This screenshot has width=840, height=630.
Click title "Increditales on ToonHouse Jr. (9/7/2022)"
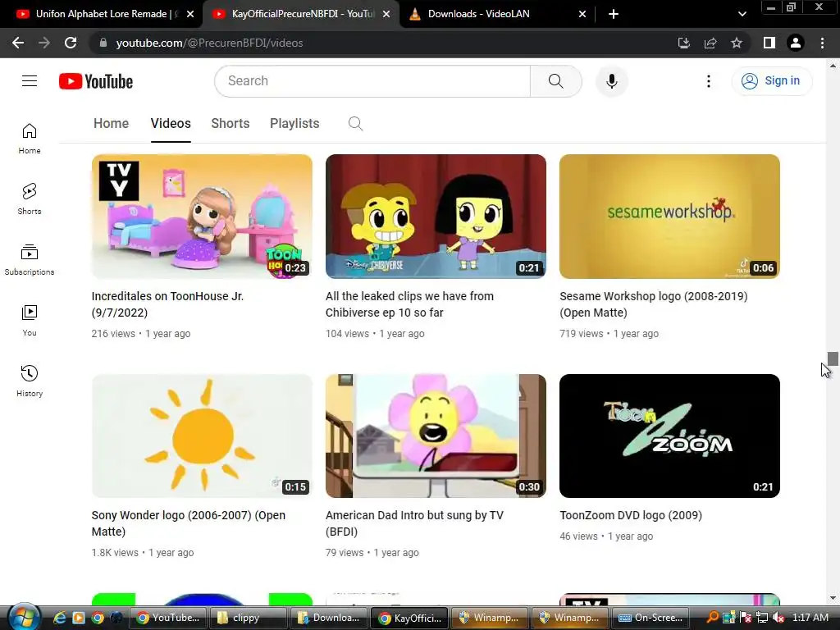(x=167, y=304)
